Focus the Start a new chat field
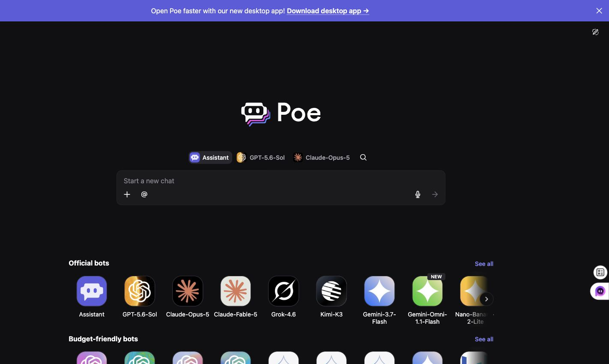Image resolution: width=609 pixels, height=364 pixels. coord(281,181)
